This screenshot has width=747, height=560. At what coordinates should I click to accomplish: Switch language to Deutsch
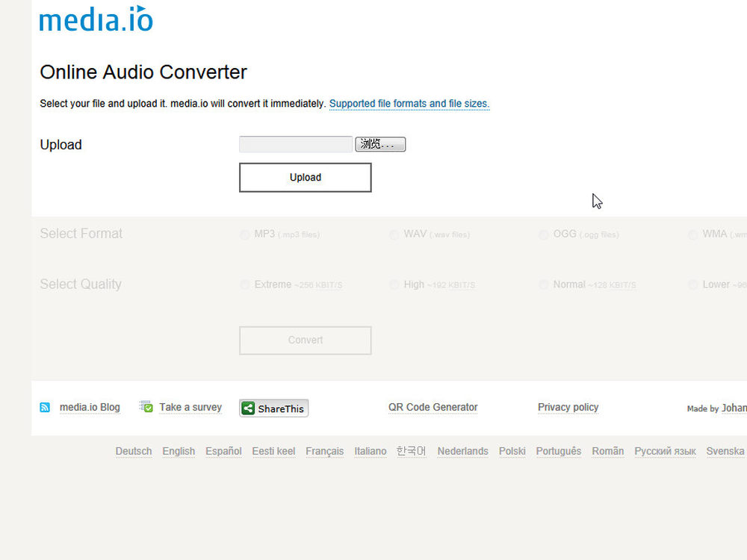134,452
